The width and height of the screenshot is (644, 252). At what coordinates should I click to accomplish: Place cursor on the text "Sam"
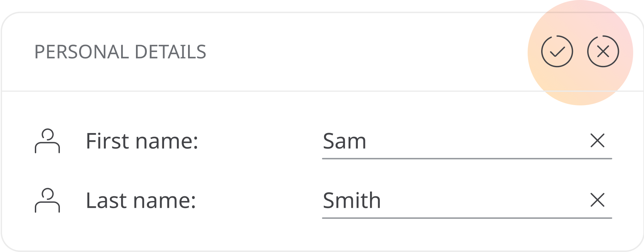click(x=345, y=141)
